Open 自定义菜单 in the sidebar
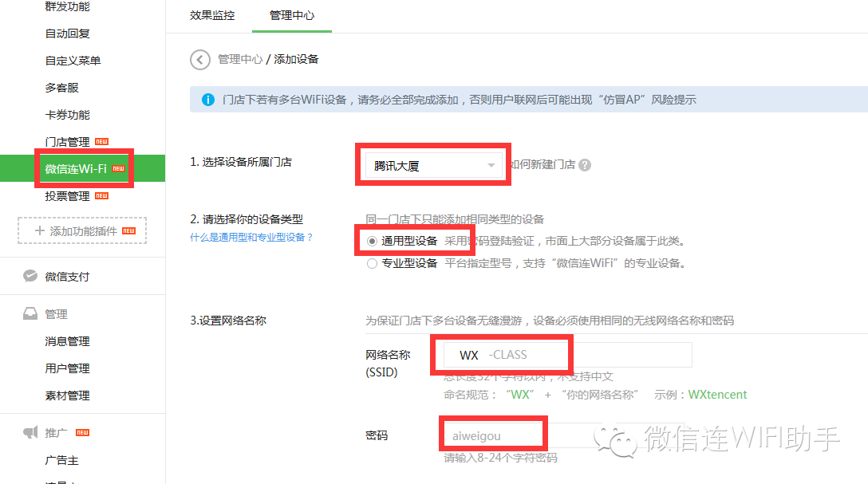Image resolution: width=868 pixels, height=484 pixels. [x=73, y=61]
